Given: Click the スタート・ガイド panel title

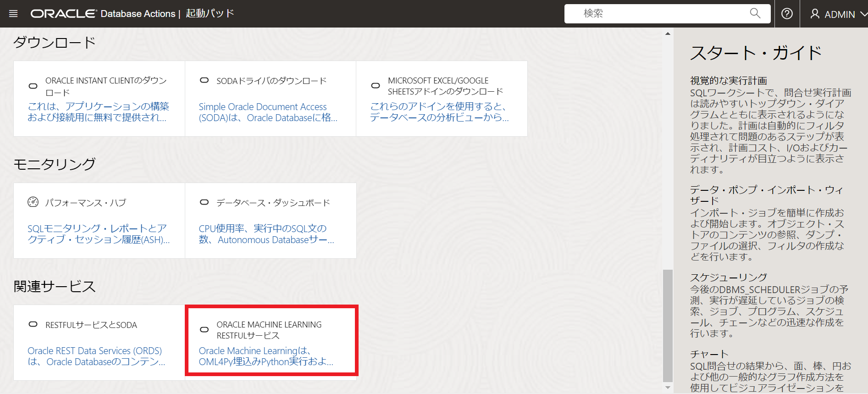Looking at the screenshot, I should pos(756,53).
